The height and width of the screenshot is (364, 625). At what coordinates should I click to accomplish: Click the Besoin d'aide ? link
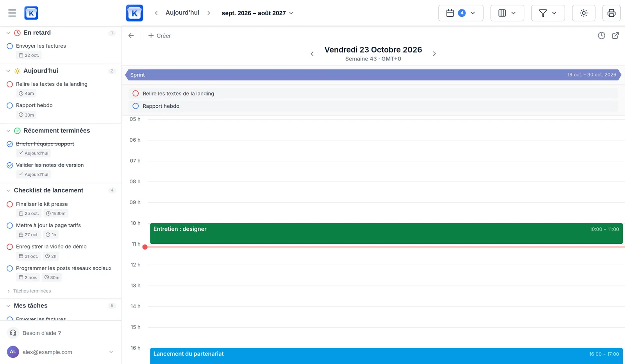pos(42,333)
